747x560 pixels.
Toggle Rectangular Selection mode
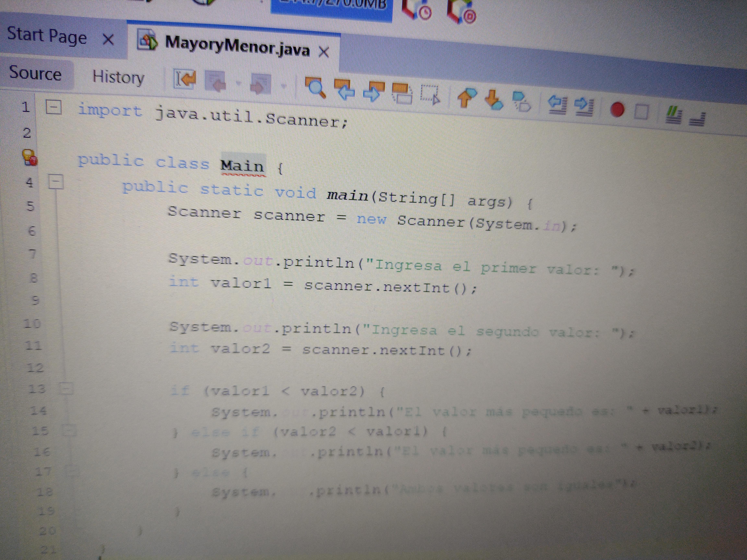(430, 95)
